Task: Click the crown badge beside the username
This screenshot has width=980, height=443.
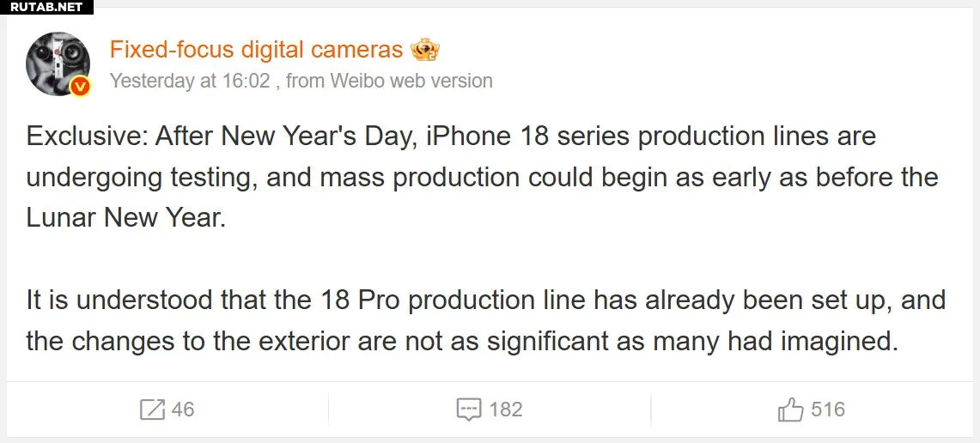Action: [x=425, y=51]
